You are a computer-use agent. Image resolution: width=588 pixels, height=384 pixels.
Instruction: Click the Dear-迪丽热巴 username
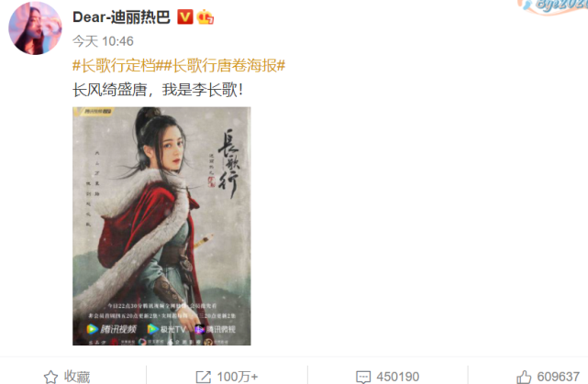121,17
